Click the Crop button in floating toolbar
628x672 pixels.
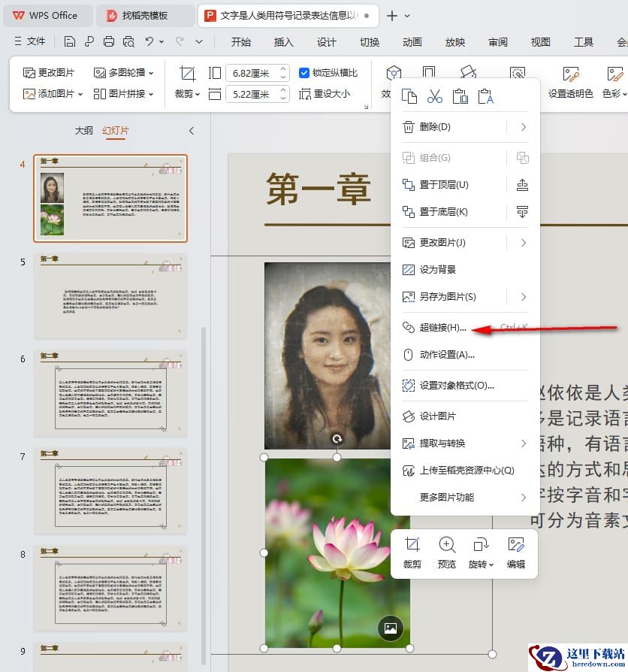click(412, 552)
